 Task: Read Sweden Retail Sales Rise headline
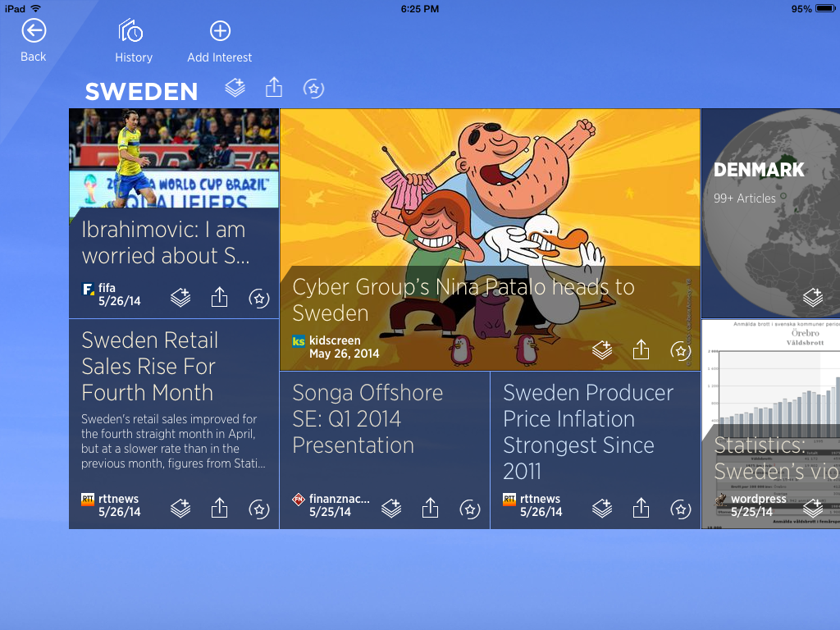pyautogui.click(x=149, y=367)
